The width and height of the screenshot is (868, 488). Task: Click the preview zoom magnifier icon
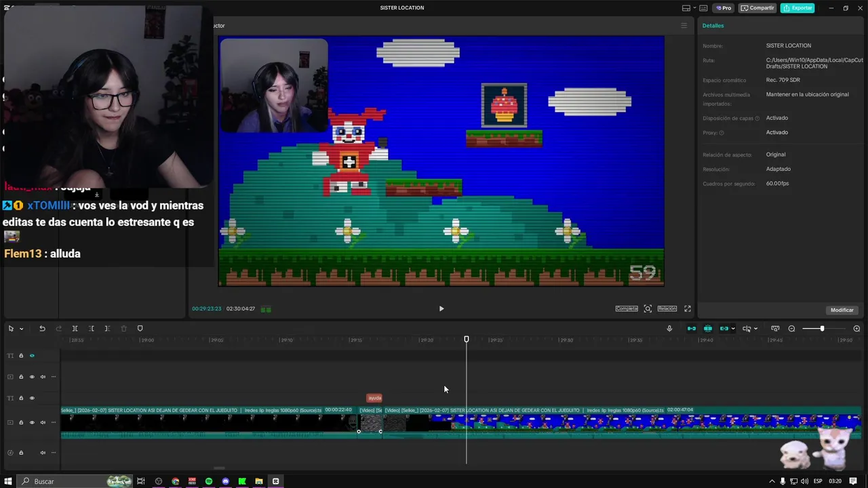point(648,308)
